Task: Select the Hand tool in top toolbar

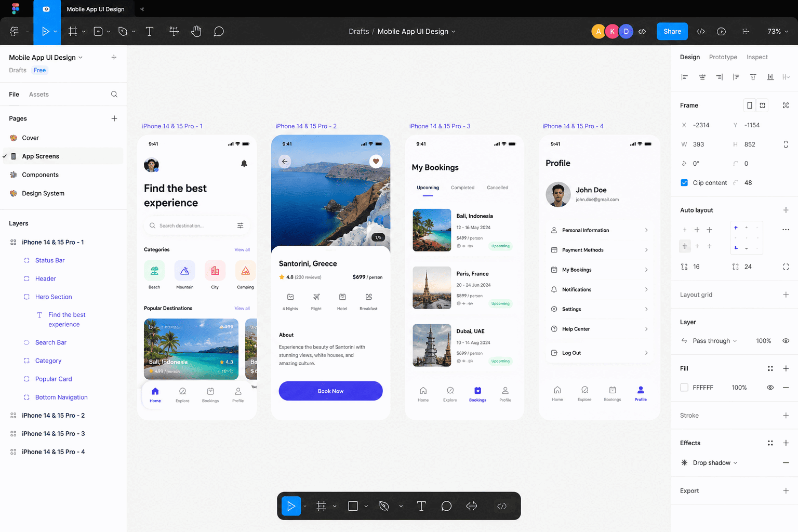Action: (x=196, y=32)
